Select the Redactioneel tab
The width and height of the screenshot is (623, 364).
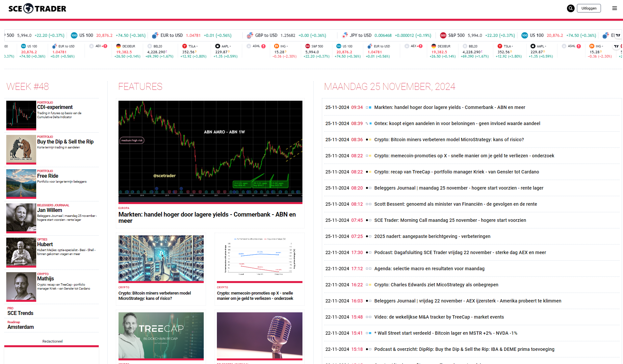pos(53,341)
